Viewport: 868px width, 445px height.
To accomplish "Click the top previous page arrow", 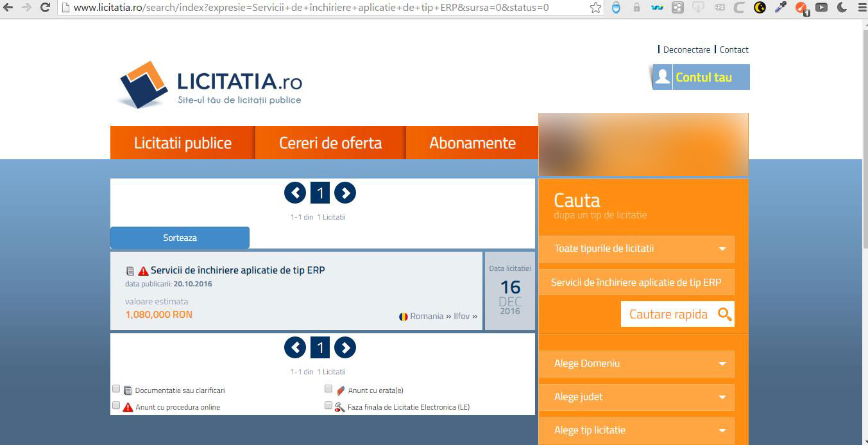I will [295, 193].
